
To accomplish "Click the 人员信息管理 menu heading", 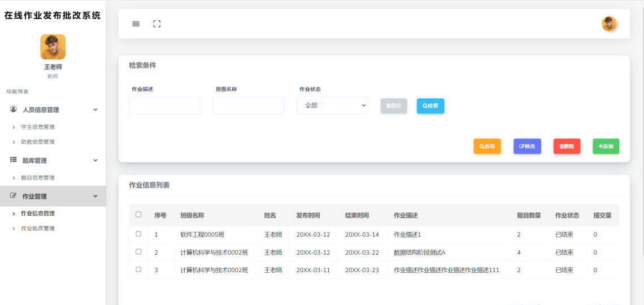I will click(x=41, y=110).
